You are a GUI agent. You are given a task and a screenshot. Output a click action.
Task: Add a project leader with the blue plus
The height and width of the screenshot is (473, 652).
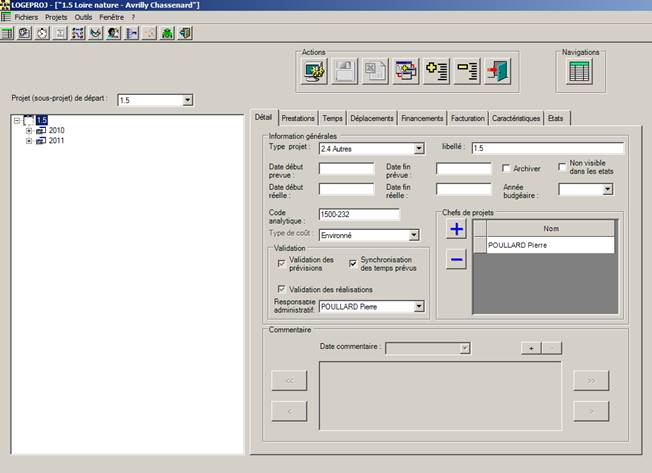pyautogui.click(x=456, y=230)
